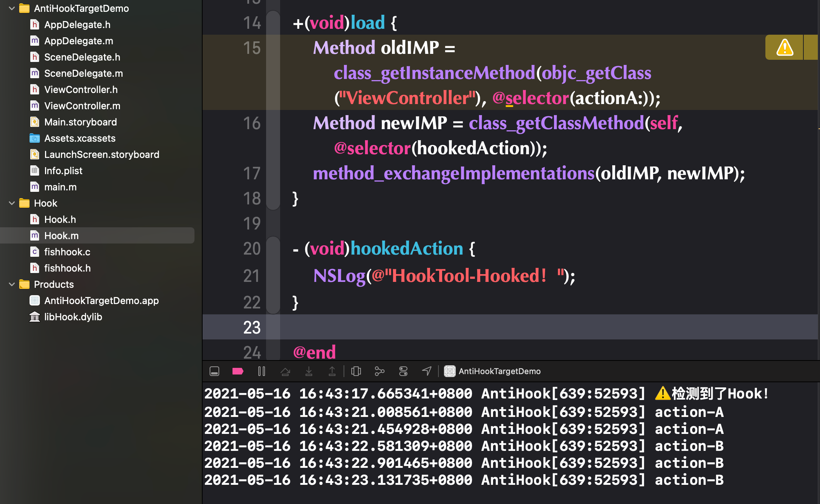Click the Step Out debug icon

click(x=332, y=371)
